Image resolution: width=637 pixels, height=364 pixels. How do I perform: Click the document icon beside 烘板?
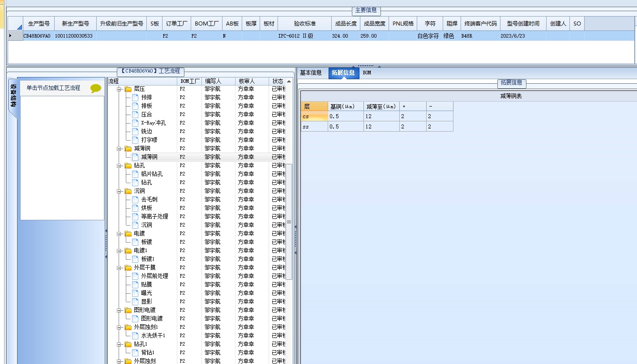click(135, 208)
